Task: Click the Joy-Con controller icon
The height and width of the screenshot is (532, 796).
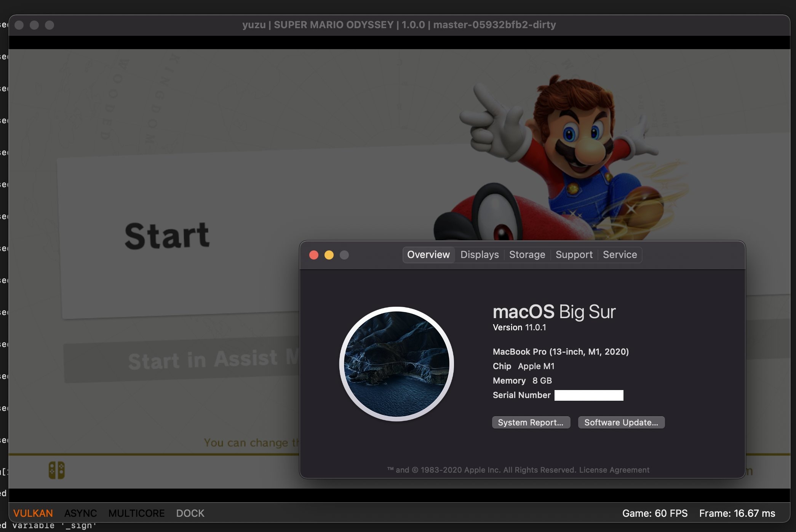Action: 56,470
